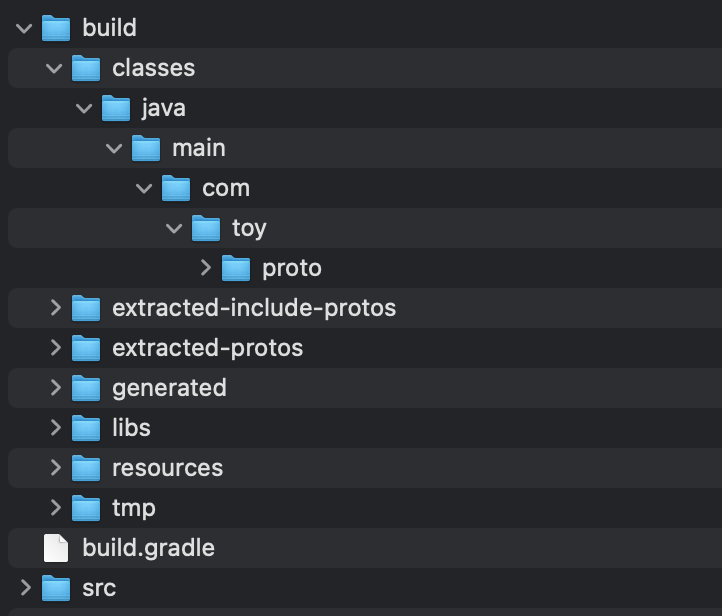Expand the extracted-include-protos chevron
The height and width of the screenshot is (616, 722).
[56, 308]
